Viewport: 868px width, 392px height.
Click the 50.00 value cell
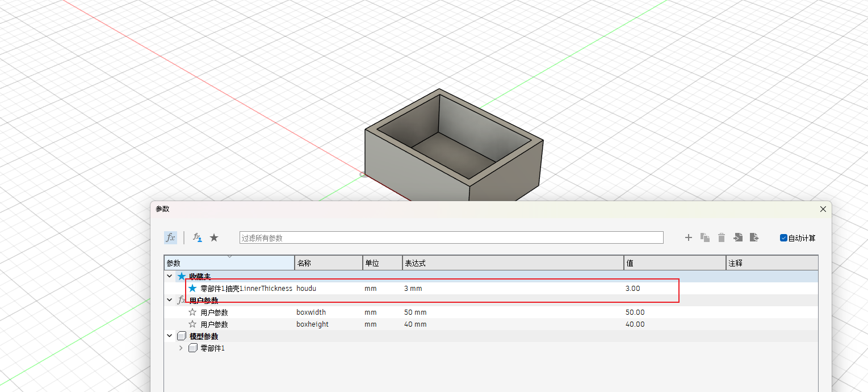635,312
